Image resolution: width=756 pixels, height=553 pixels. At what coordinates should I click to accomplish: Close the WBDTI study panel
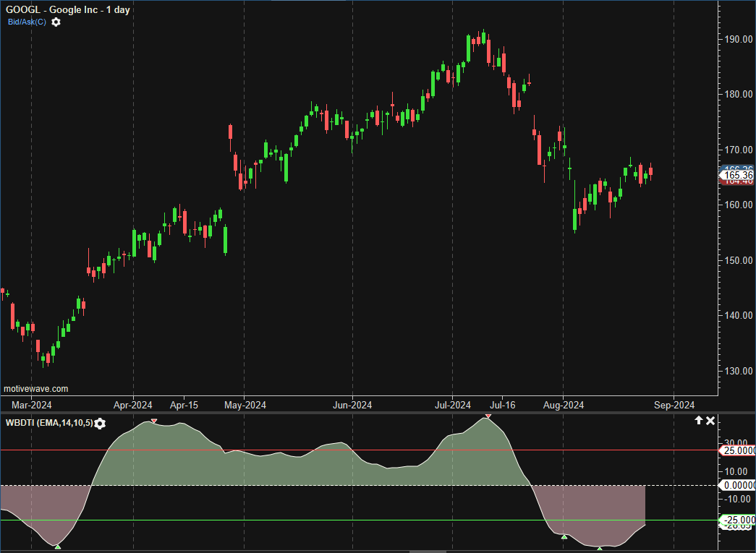coord(711,420)
